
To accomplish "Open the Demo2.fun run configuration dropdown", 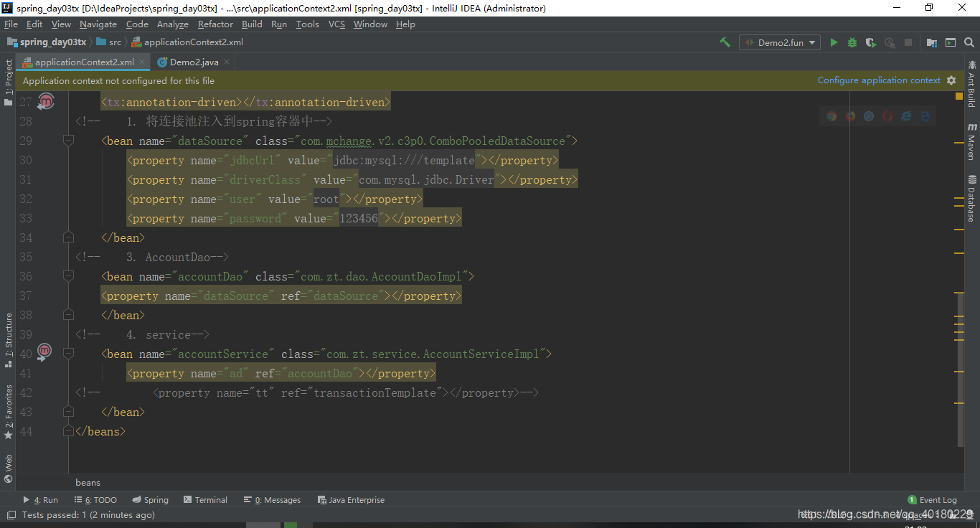I will pyautogui.click(x=780, y=42).
